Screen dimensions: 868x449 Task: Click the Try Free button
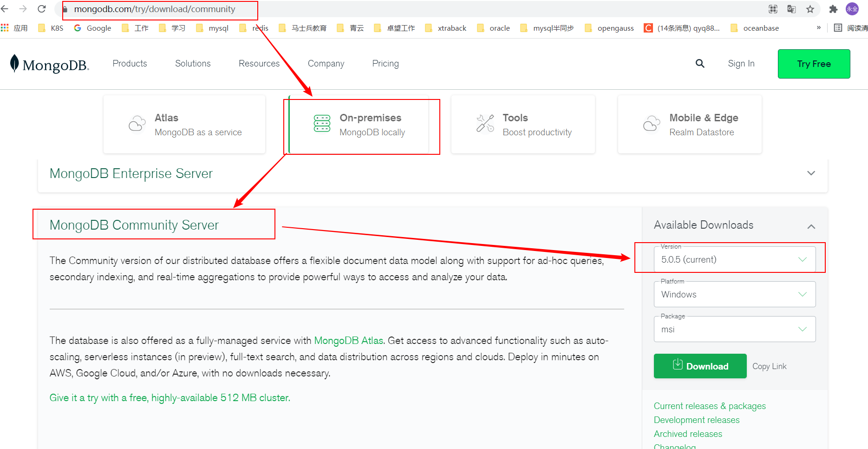(x=813, y=64)
